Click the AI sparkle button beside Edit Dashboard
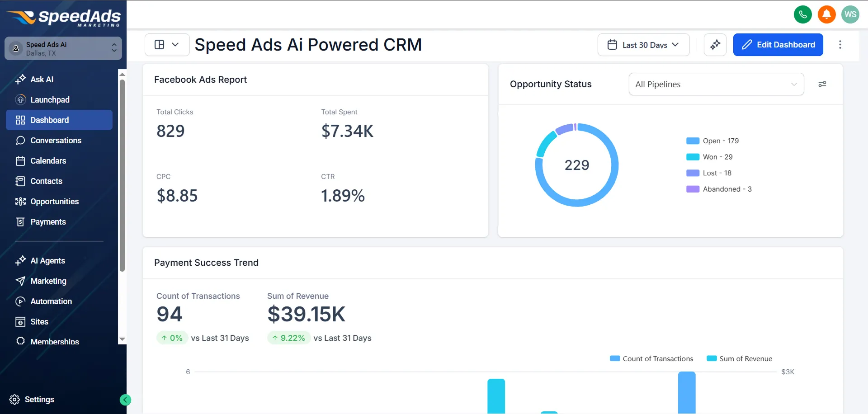Viewport: 868px width, 414px height. coord(715,45)
